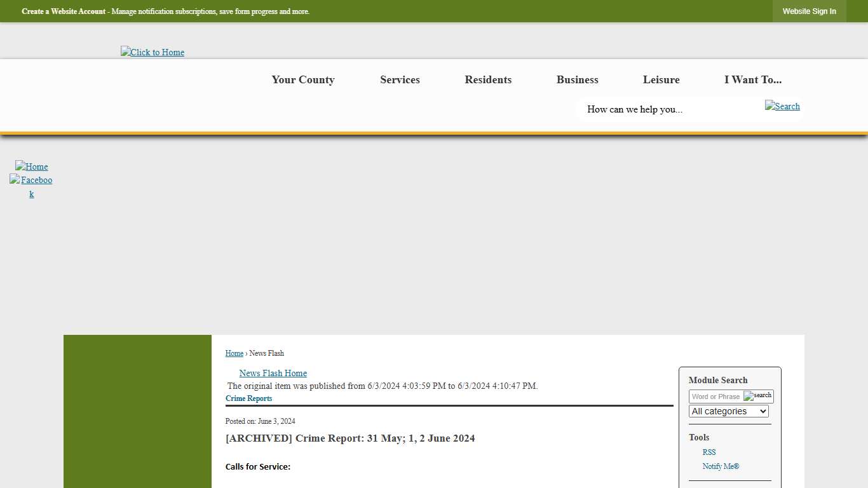The image size is (868, 488).
Task: Expand the Your County menu
Action: [x=303, y=79]
